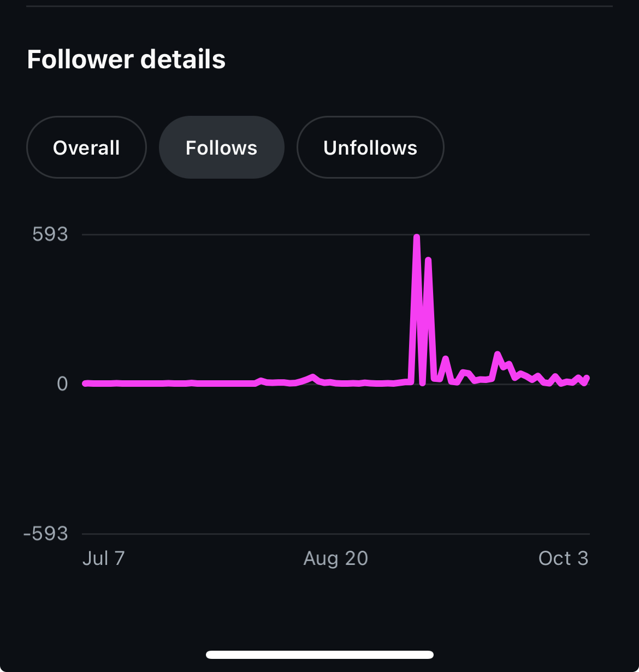Click the start of the pink follows line
Image resolution: width=639 pixels, height=672 pixels.
85,384
